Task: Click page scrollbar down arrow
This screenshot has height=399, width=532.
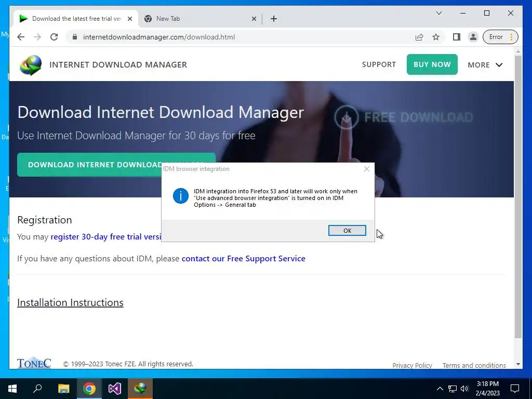Action: tap(518, 364)
